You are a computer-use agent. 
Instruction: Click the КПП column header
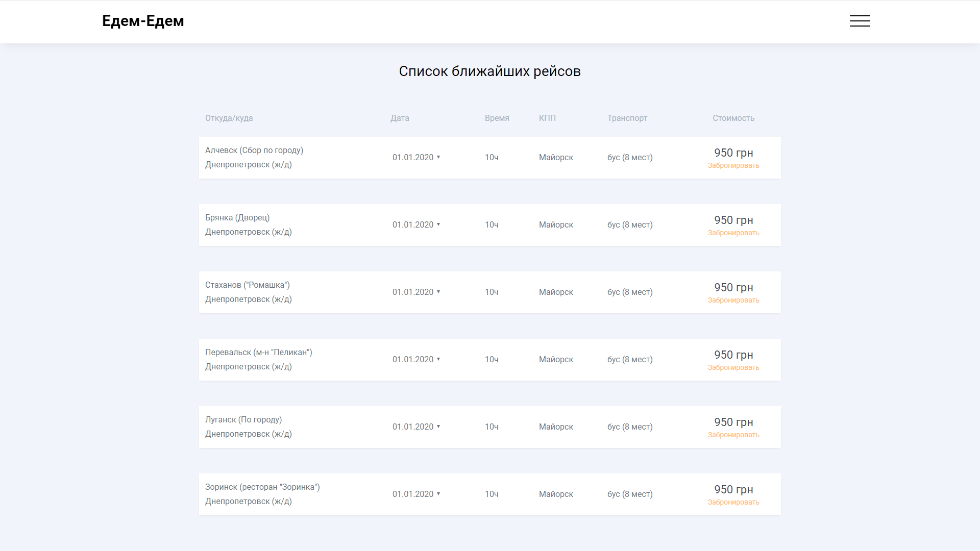pos(547,118)
